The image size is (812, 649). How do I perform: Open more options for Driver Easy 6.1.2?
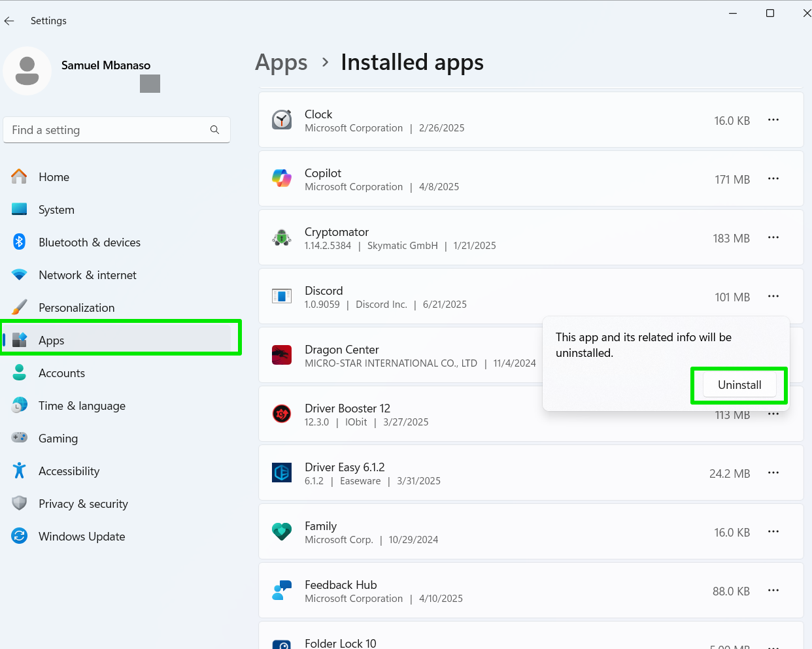(773, 473)
